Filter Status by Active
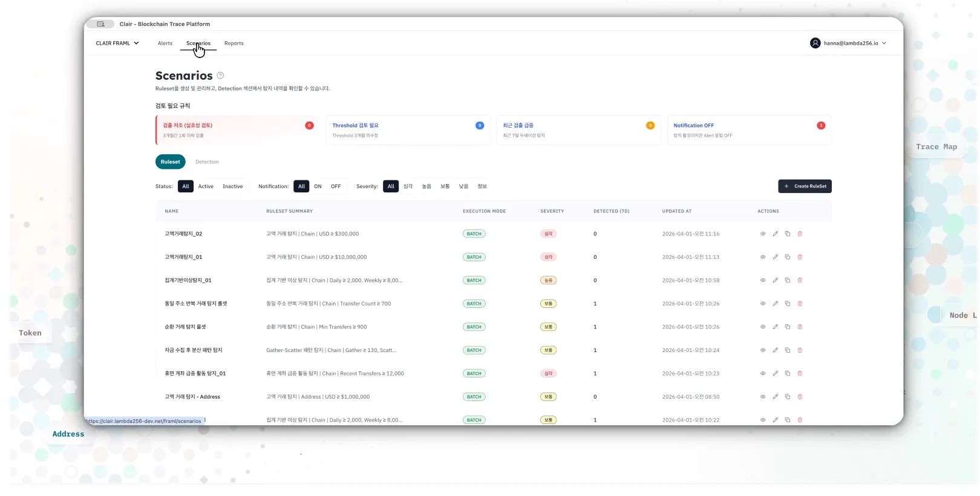 pyautogui.click(x=206, y=186)
